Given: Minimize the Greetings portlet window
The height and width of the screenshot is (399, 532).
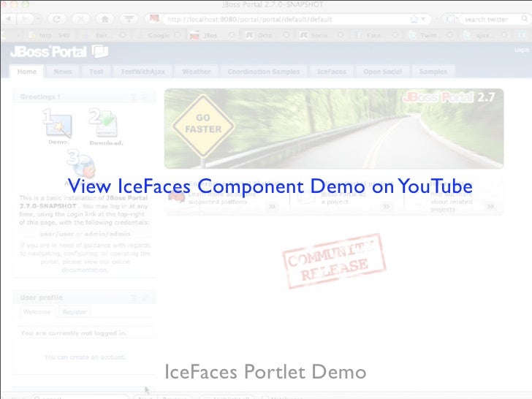Looking at the screenshot, I should [133, 97].
